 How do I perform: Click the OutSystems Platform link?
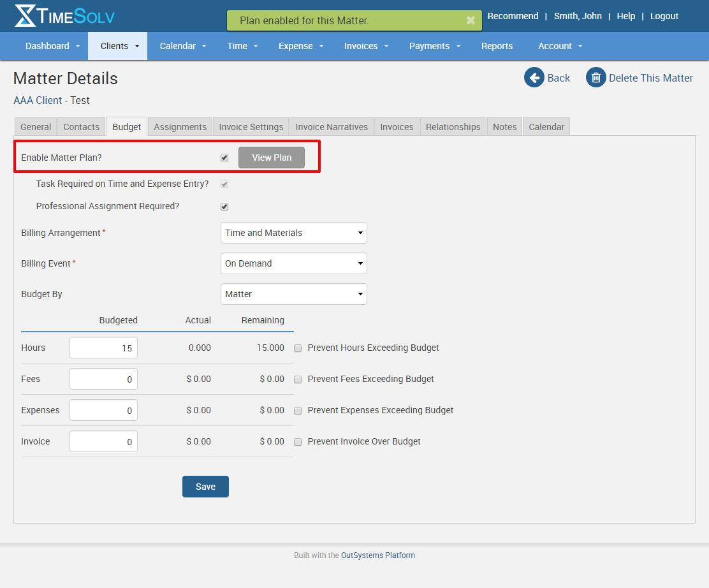(377, 555)
